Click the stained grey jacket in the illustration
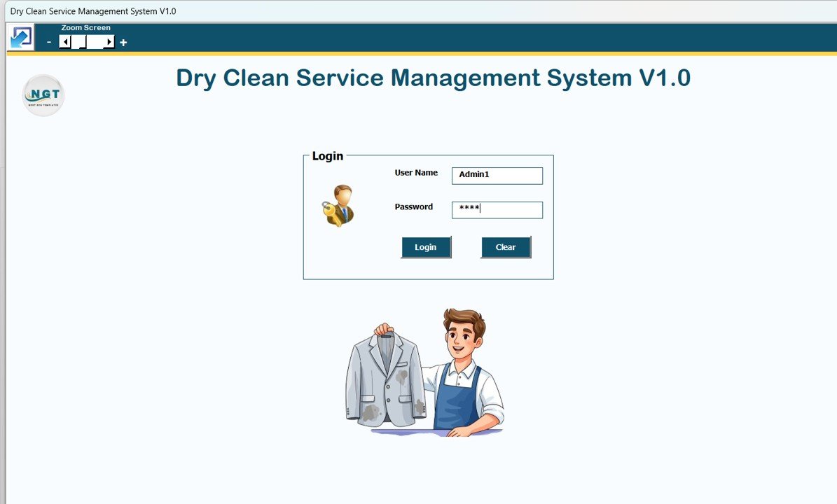Image resolution: width=837 pixels, height=504 pixels. click(x=386, y=380)
